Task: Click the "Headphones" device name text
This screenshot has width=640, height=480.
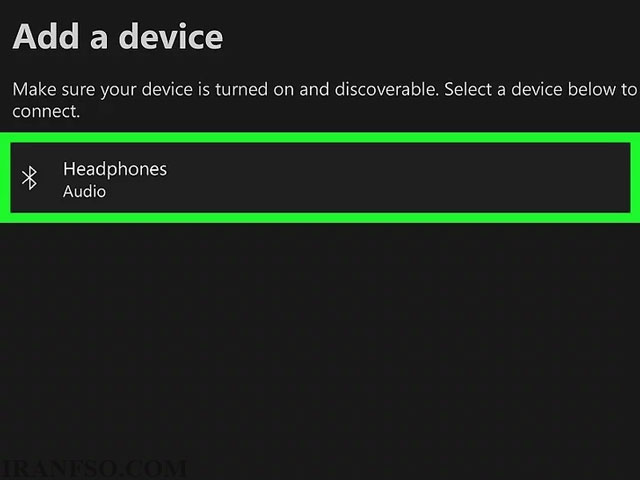Action: [x=115, y=169]
